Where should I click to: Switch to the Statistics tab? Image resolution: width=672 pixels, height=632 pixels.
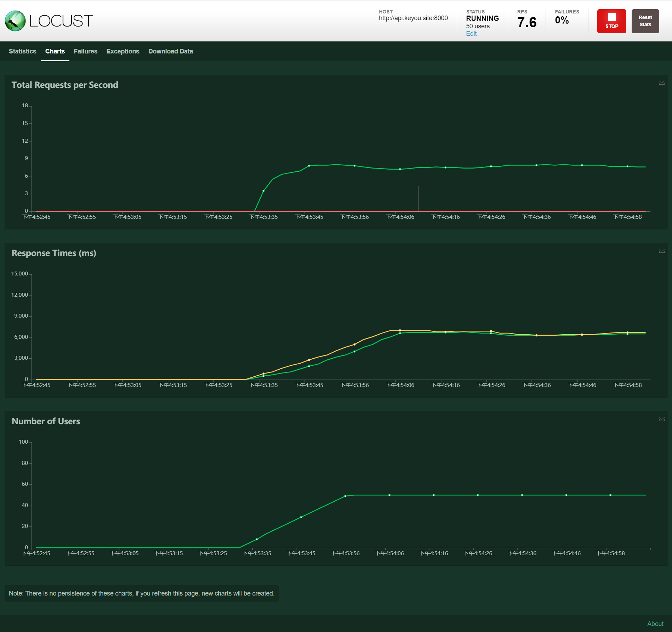point(22,51)
